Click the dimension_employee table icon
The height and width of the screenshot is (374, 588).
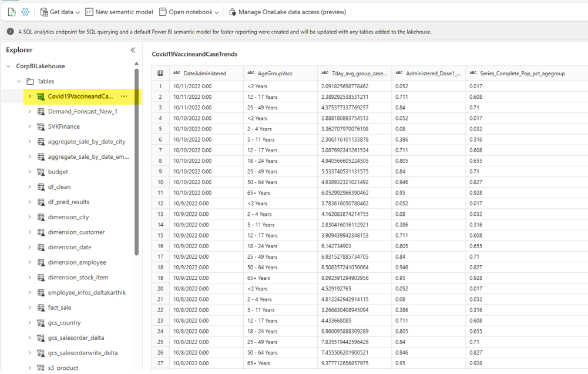point(41,262)
